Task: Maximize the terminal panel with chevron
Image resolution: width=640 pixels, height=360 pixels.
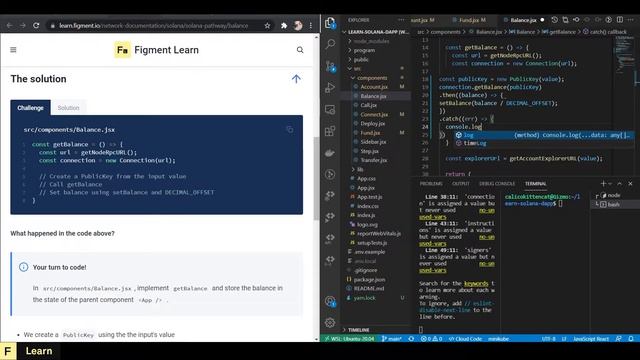Action: pos(620,184)
